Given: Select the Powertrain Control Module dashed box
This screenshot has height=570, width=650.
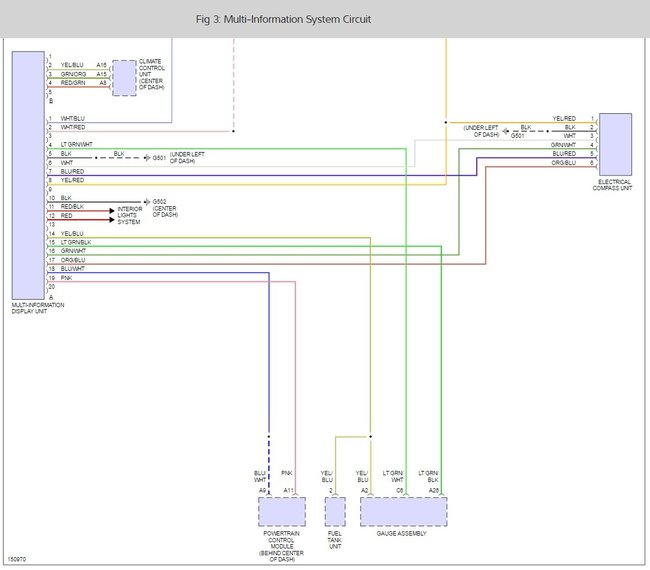Looking at the screenshot, I should 282,512.
